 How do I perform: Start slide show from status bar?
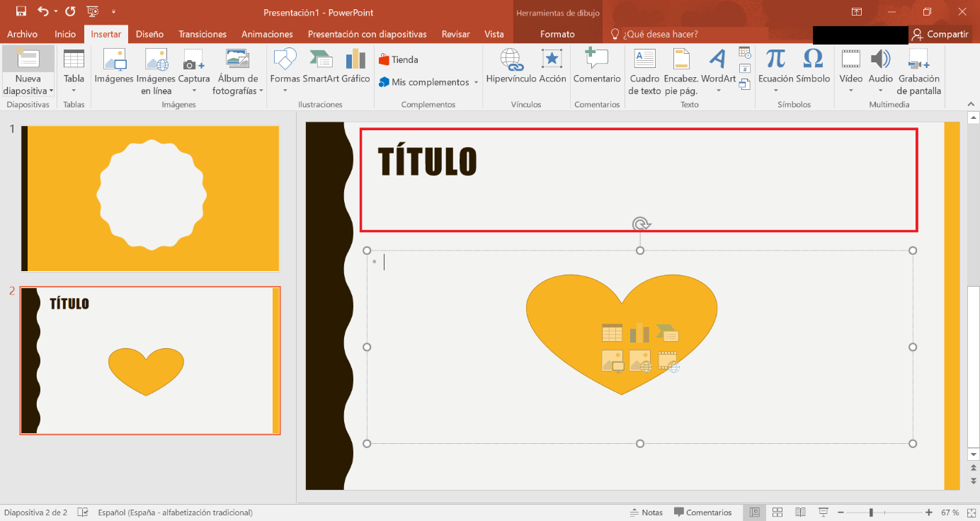823,513
